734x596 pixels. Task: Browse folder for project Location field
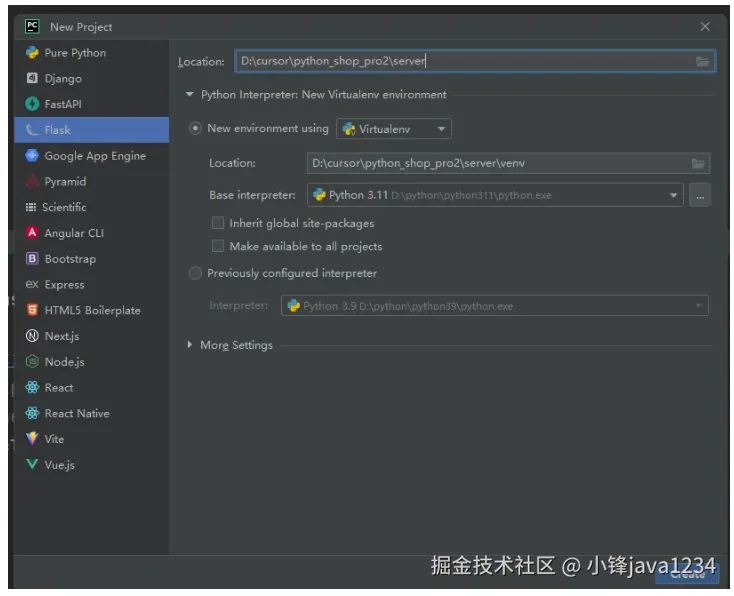[702, 61]
